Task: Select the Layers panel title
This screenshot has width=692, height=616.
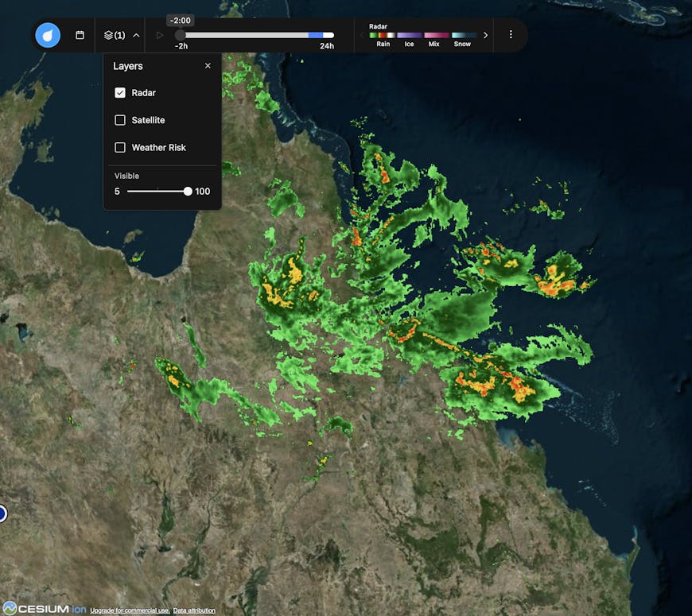Action: (129, 66)
